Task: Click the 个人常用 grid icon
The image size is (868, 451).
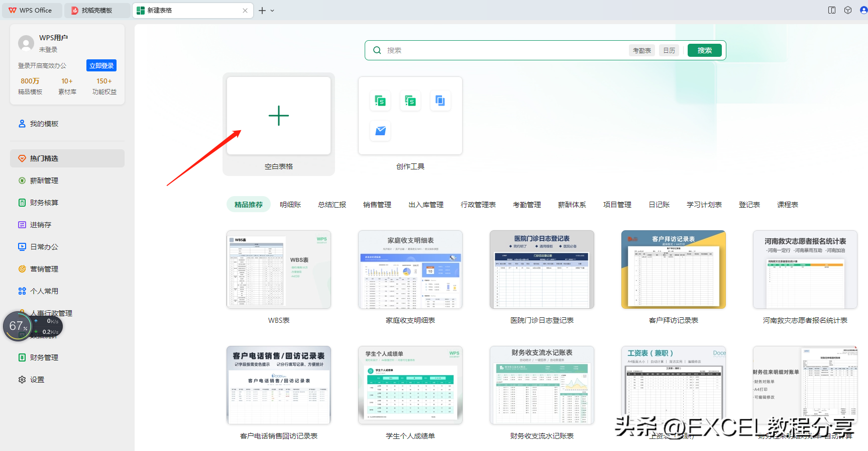Action: tap(22, 291)
